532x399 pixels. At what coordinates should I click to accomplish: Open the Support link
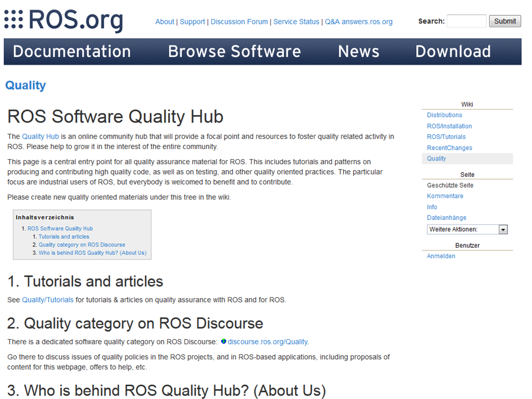click(192, 22)
